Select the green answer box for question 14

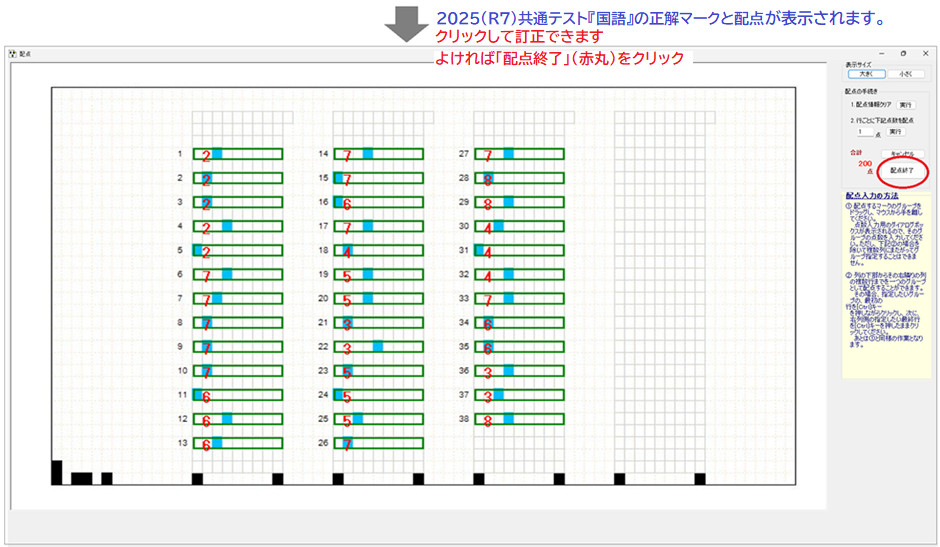(x=379, y=154)
